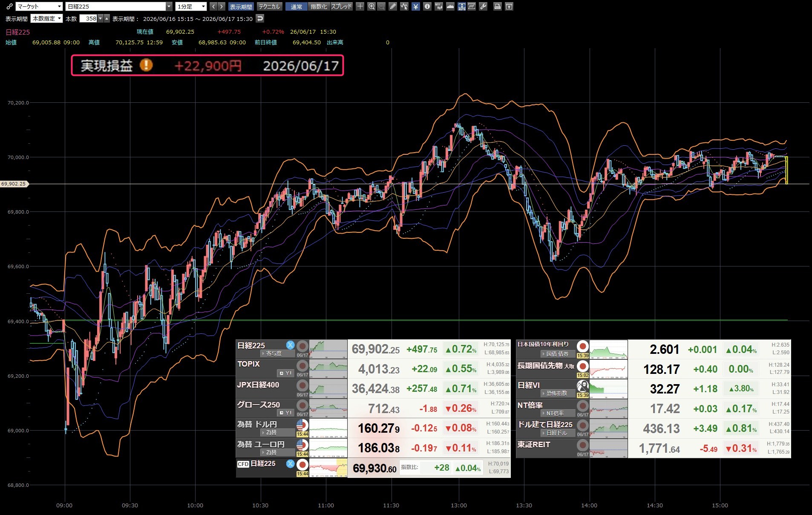This screenshot has width=812, height=515.
Task: Click the 本数 count input field
Action: click(x=89, y=18)
